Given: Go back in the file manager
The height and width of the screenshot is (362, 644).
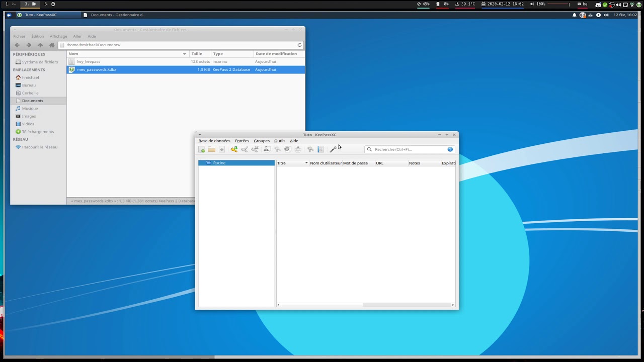Looking at the screenshot, I should [17, 45].
